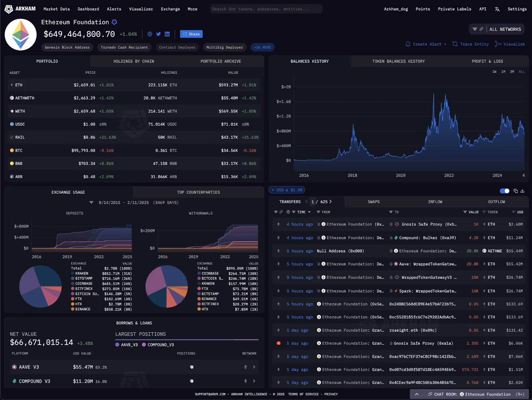This screenshot has height=400, width=532.
Task: Click the ETH token icon in the portfolio row
Action: [12, 85]
